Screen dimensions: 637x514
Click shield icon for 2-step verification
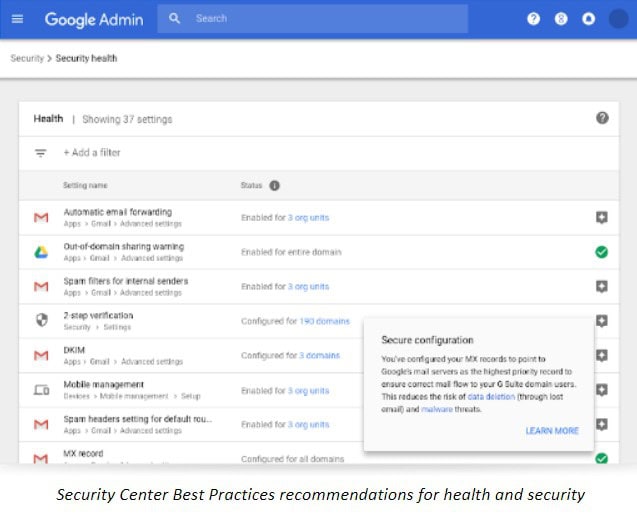pos(41,320)
